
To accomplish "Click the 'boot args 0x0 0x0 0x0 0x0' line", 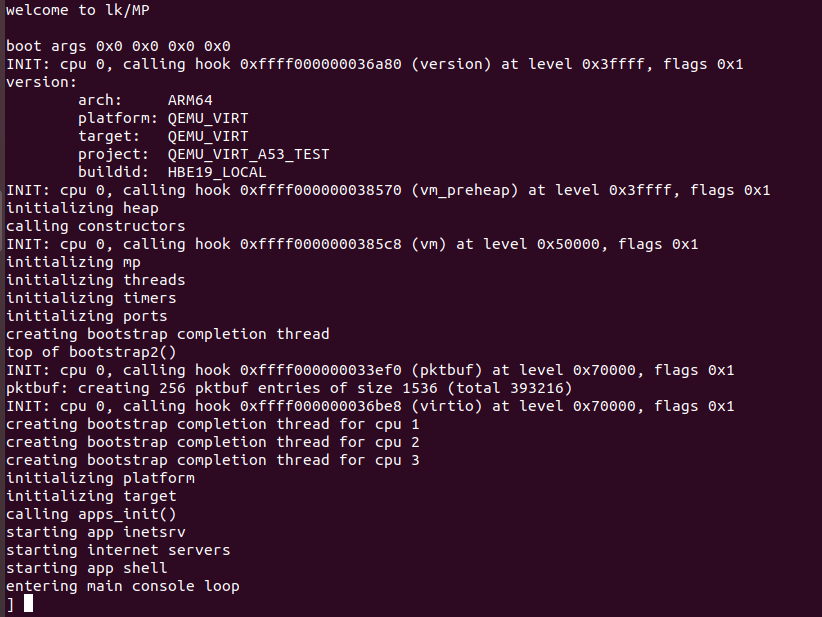I will tap(118, 46).
